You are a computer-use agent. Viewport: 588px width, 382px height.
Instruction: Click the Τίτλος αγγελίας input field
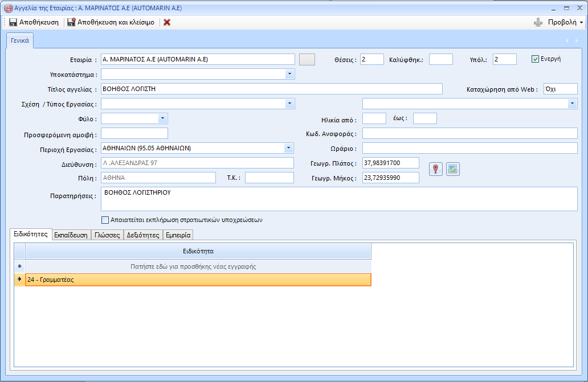tap(271, 89)
